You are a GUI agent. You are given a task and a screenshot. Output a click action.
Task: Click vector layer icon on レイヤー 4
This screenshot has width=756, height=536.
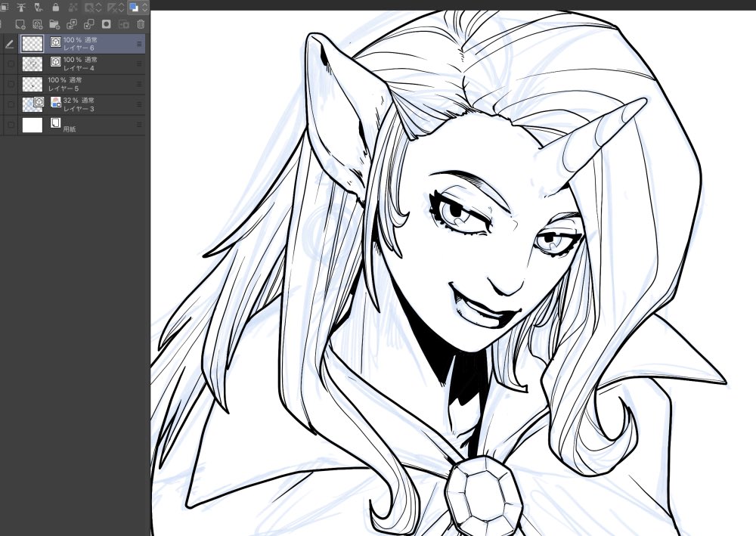(55, 62)
